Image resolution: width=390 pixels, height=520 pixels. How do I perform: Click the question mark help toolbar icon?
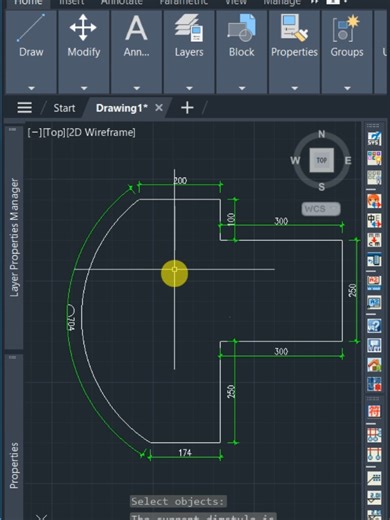coord(374,326)
